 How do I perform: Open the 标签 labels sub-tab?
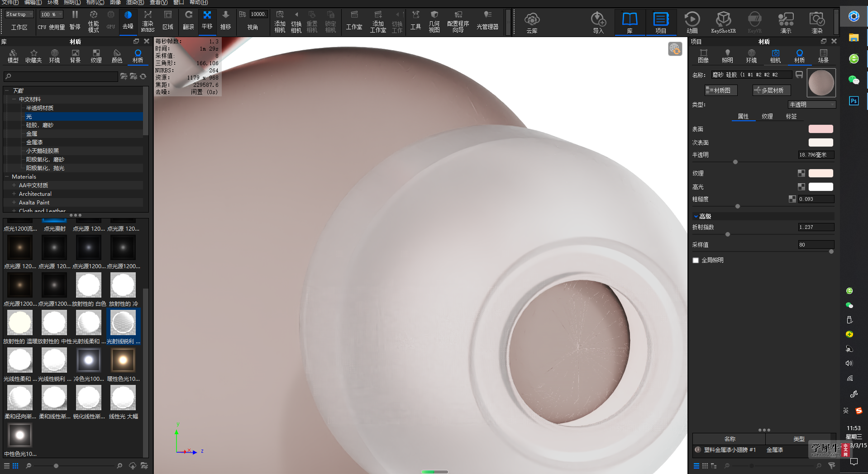coord(791,116)
